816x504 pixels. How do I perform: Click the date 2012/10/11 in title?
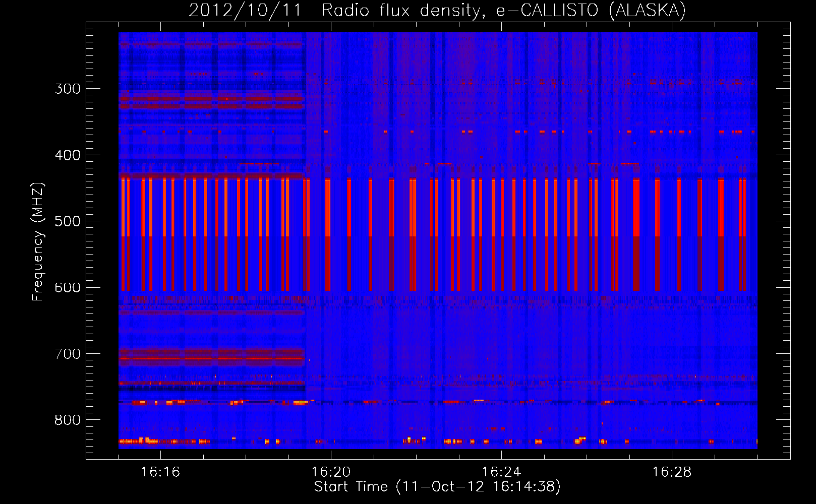click(x=245, y=10)
